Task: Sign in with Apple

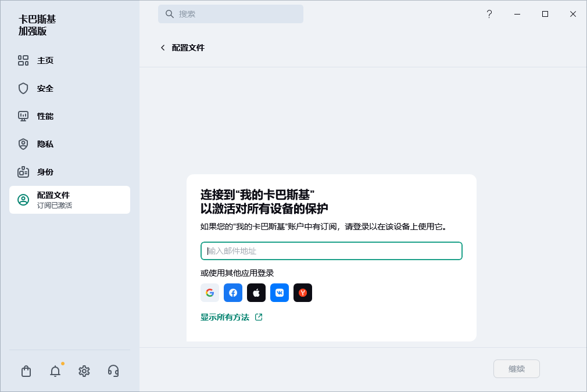Action: [256, 293]
